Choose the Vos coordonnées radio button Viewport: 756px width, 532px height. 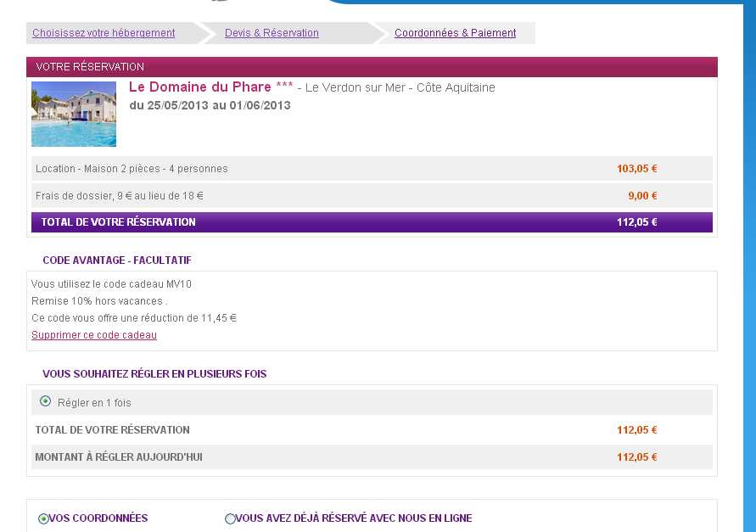43,518
